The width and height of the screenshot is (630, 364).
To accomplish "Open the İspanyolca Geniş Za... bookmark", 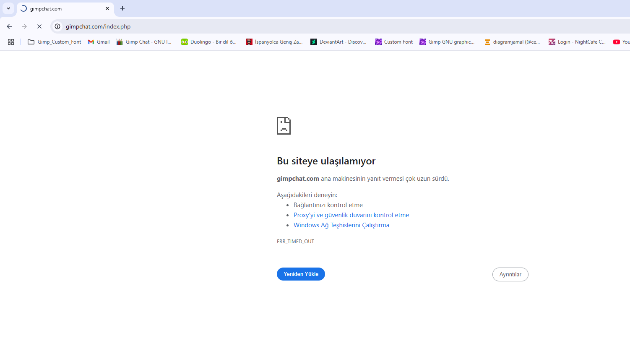I will pyautogui.click(x=274, y=42).
